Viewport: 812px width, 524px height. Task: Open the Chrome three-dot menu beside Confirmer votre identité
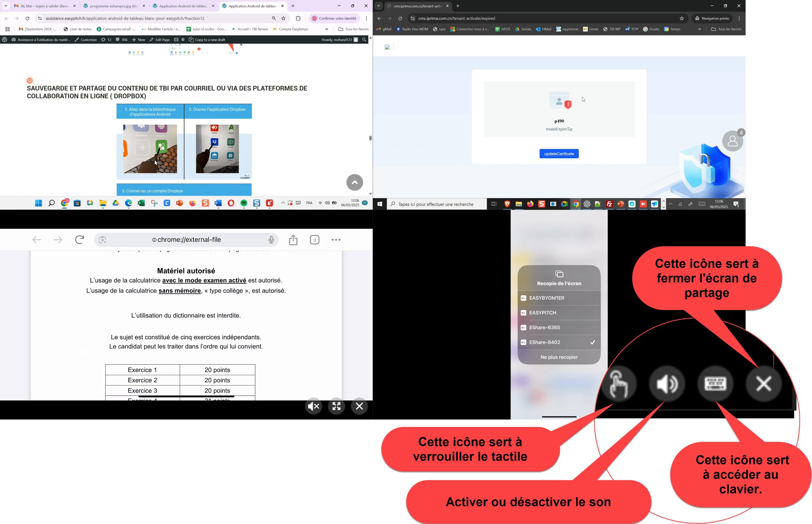366,18
